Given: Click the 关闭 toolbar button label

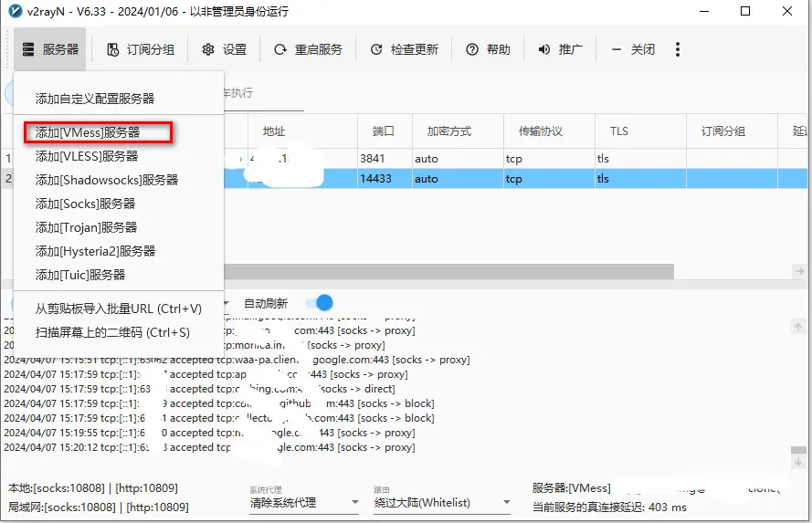Looking at the screenshot, I should click(643, 49).
